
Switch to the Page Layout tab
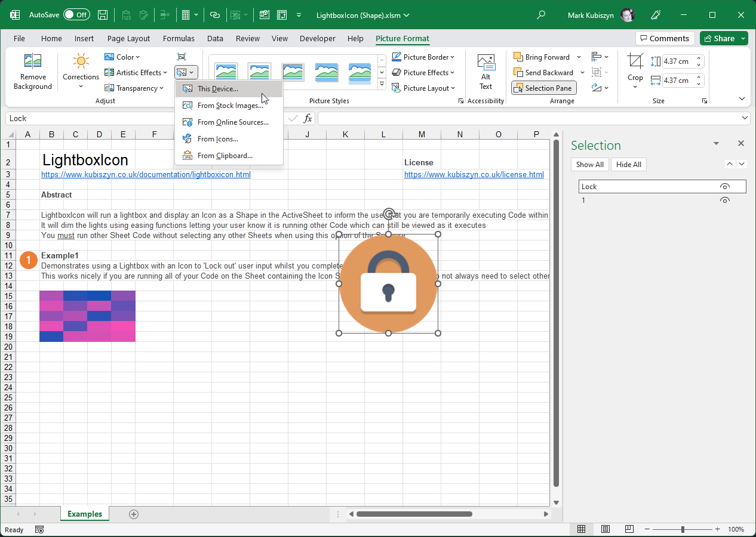(128, 38)
